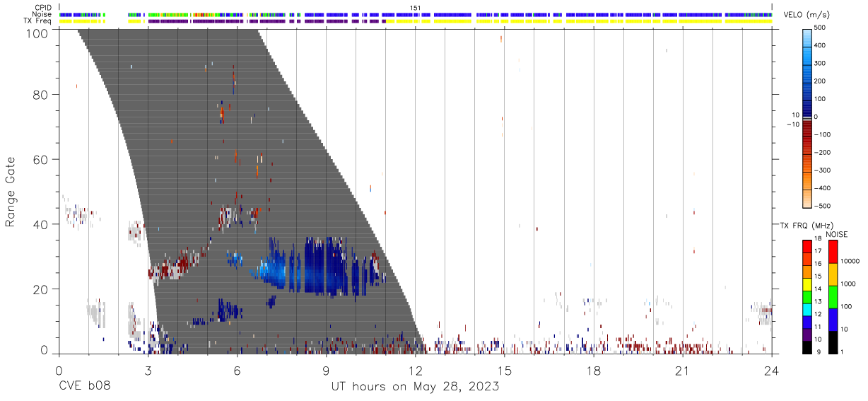868x401 pixels.
Task: Click the TX Freq row label
Action: click(38, 21)
